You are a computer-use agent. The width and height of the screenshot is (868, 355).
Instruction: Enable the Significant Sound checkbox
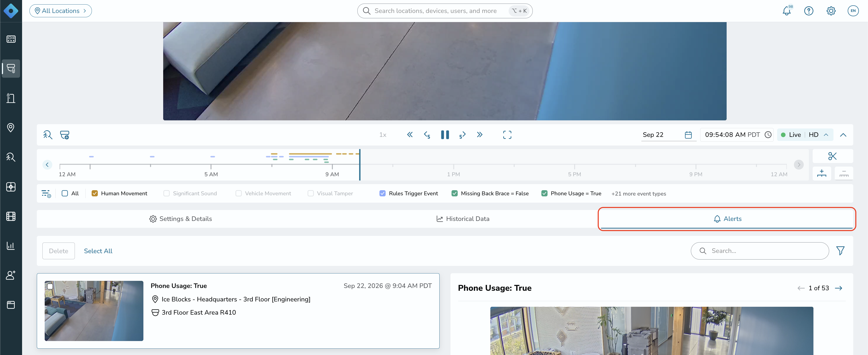pyautogui.click(x=166, y=193)
